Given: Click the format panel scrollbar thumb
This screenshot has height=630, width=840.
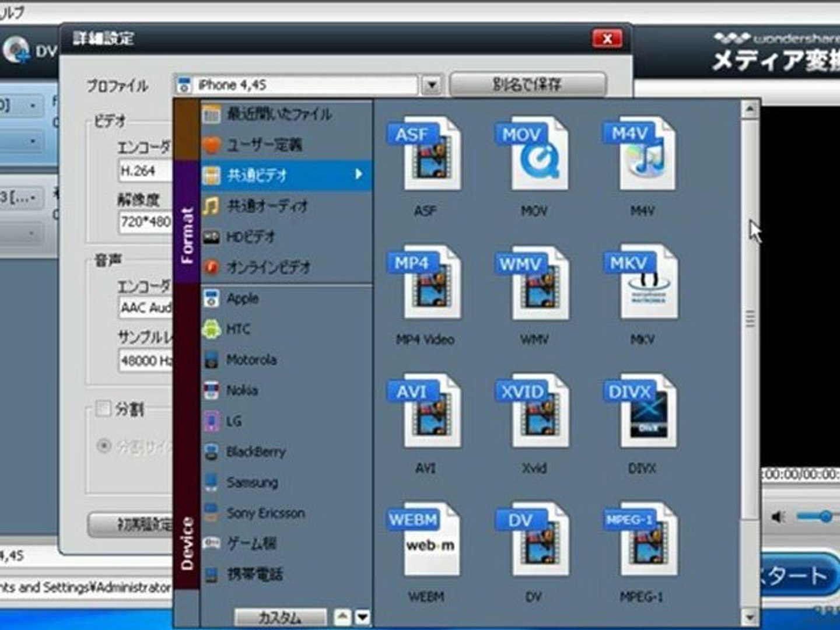Looking at the screenshot, I should tap(750, 318).
